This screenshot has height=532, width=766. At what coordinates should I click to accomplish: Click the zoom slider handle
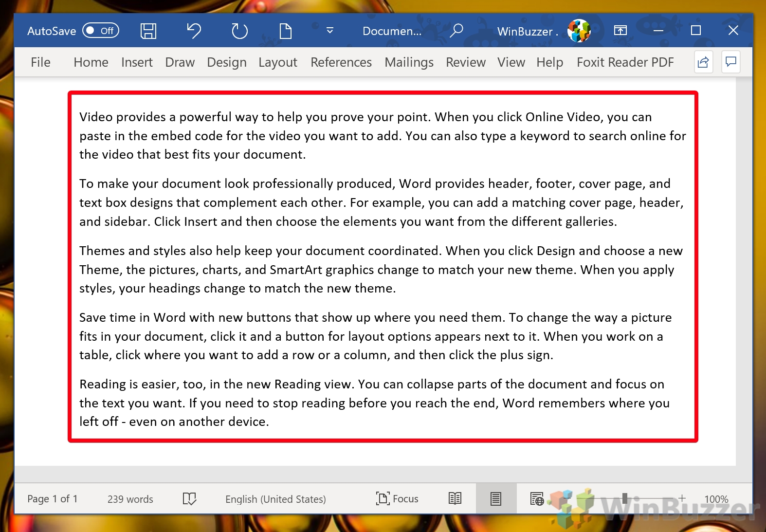coord(624,498)
